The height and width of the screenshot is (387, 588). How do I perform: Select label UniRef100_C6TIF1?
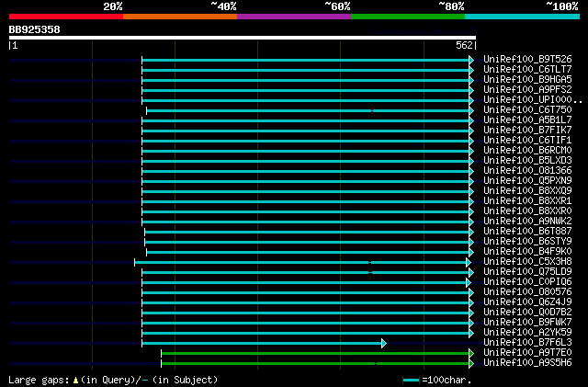point(527,141)
